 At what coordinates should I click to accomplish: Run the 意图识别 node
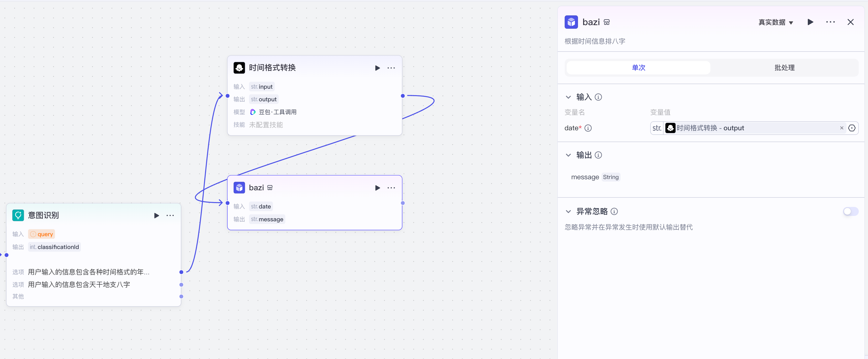pos(156,216)
